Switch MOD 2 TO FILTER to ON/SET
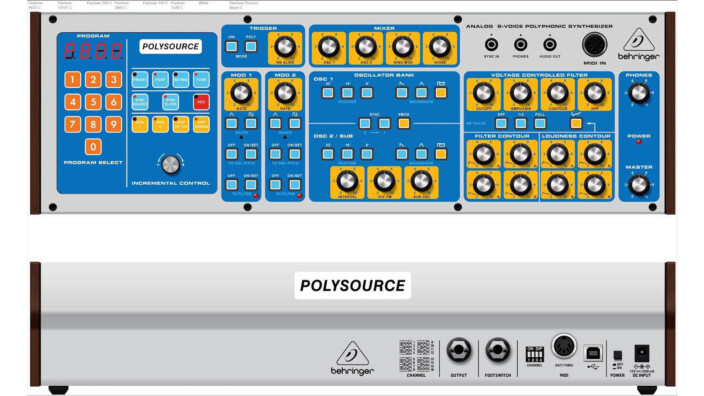Screen dimensions: 704x396 pos(295,185)
